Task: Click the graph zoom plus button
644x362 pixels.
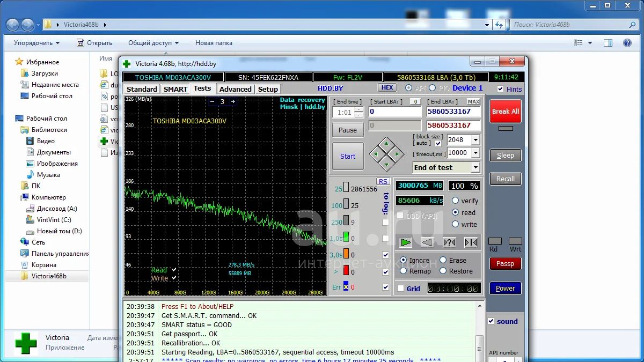Action: click(233, 101)
